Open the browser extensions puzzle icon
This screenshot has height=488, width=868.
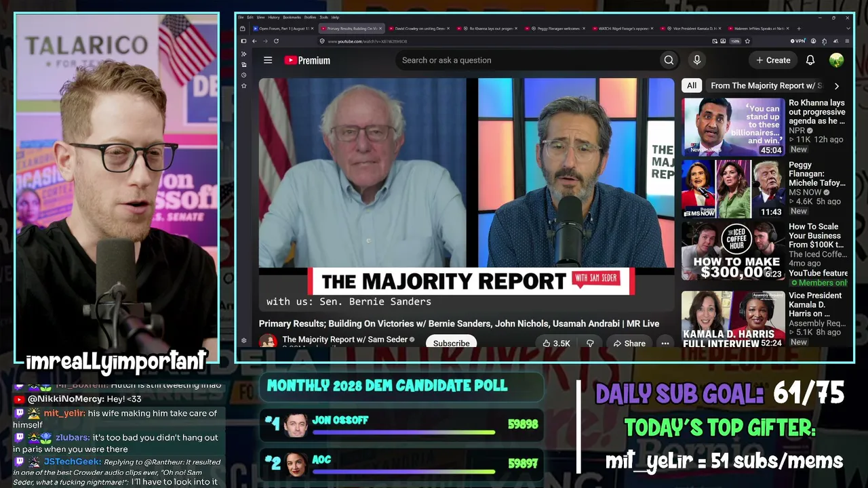coord(825,41)
